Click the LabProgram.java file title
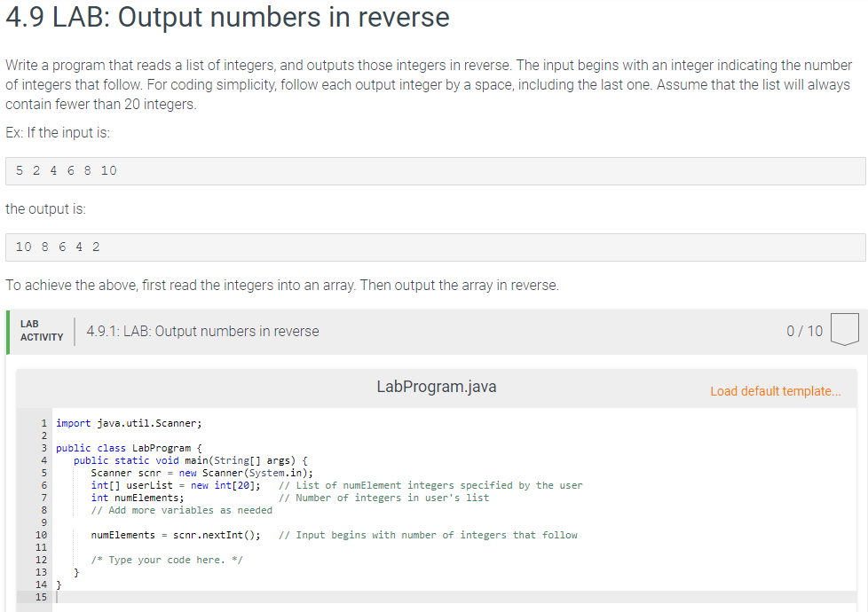This screenshot has width=868, height=612. pyautogui.click(x=436, y=386)
